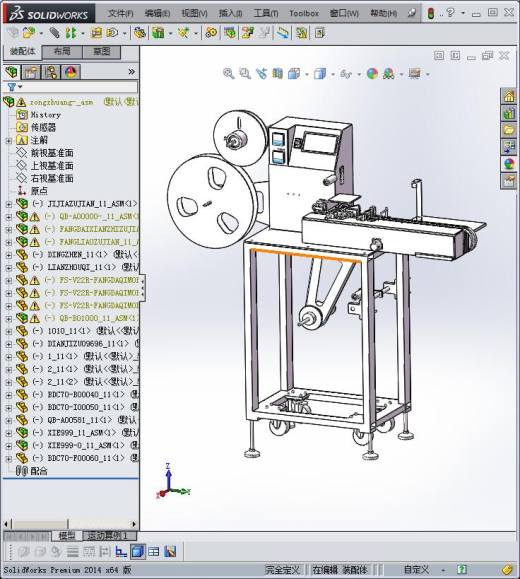Click the Zoom to Fit icon
The image size is (520, 579).
229,74
